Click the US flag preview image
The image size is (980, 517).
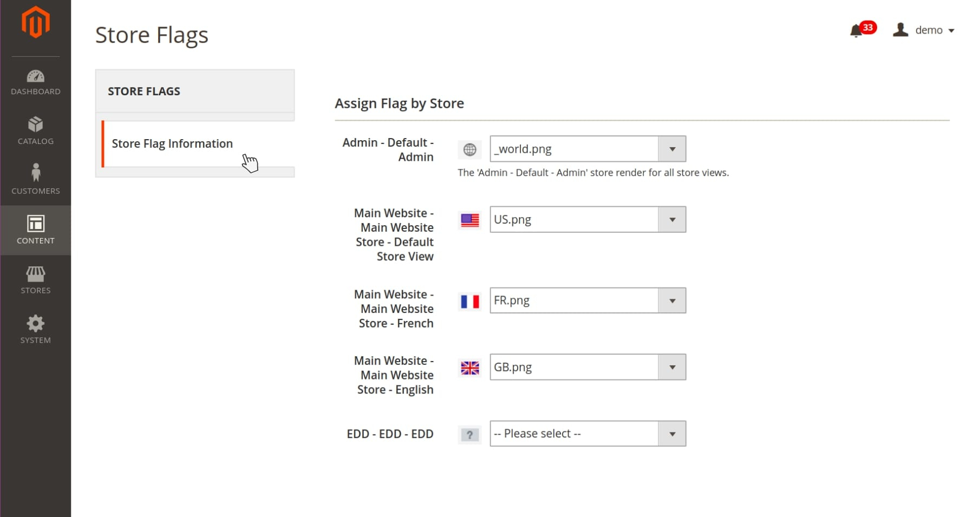pyautogui.click(x=469, y=220)
